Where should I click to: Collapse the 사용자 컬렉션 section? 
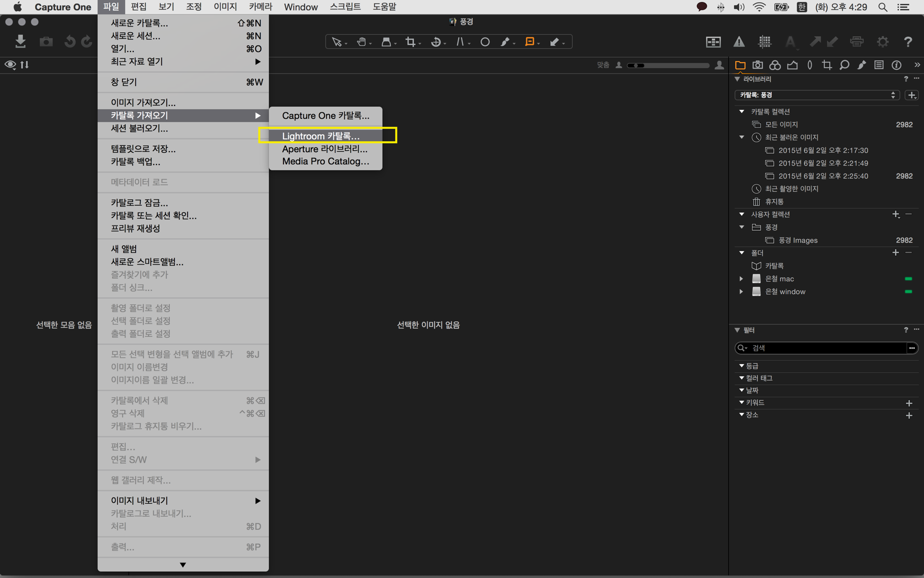point(742,214)
